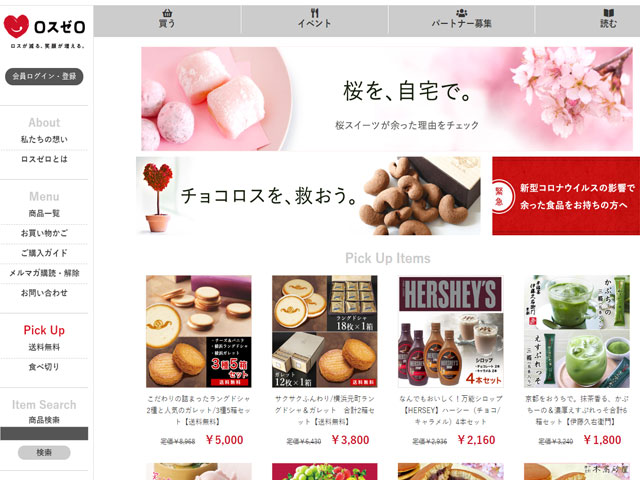This screenshot has height=480, width=640.
Task: Open the 会員ログイン・登録 button
Action: point(44,76)
